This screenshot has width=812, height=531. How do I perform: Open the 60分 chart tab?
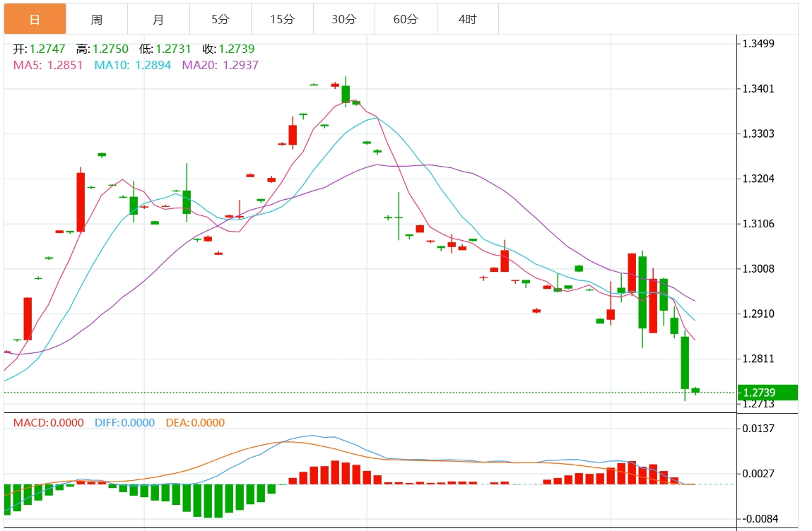coord(406,19)
